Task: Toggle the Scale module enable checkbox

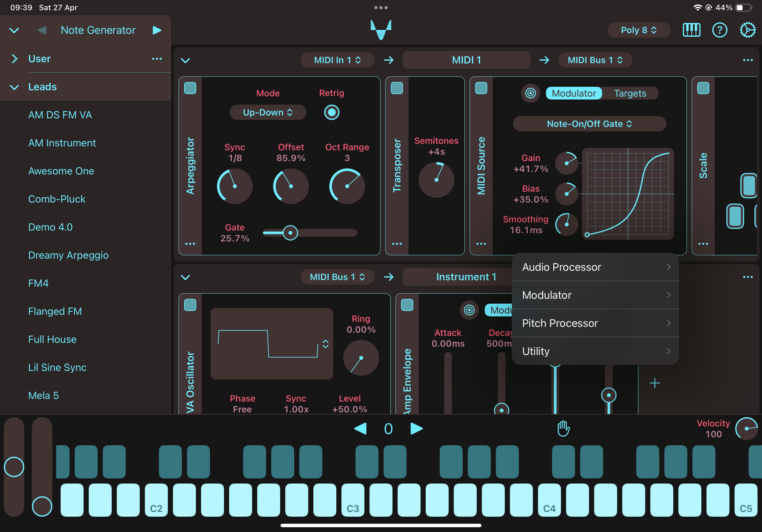Action: click(703, 88)
